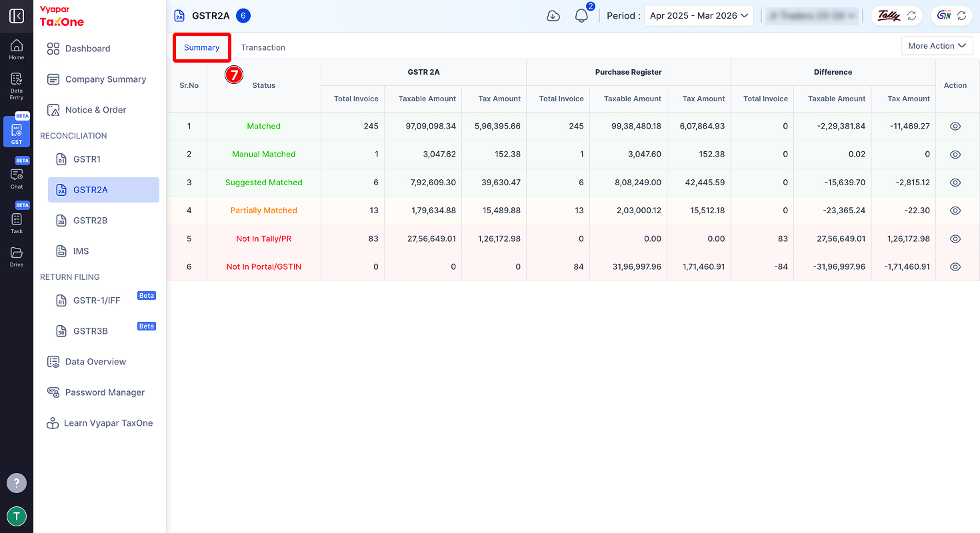980x533 pixels.
Task: View details of Not In Portal/GSTIN row
Action: [x=955, y=266]
